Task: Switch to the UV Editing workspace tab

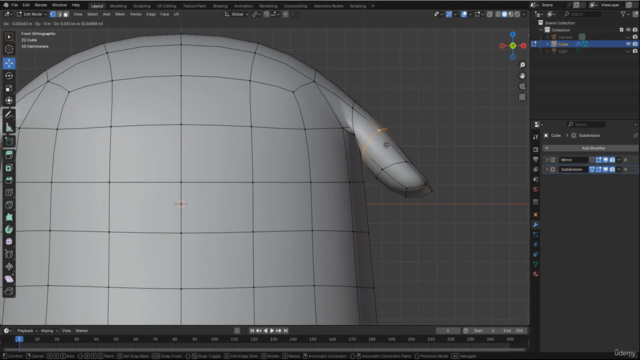Action: (x=167, y=6)
